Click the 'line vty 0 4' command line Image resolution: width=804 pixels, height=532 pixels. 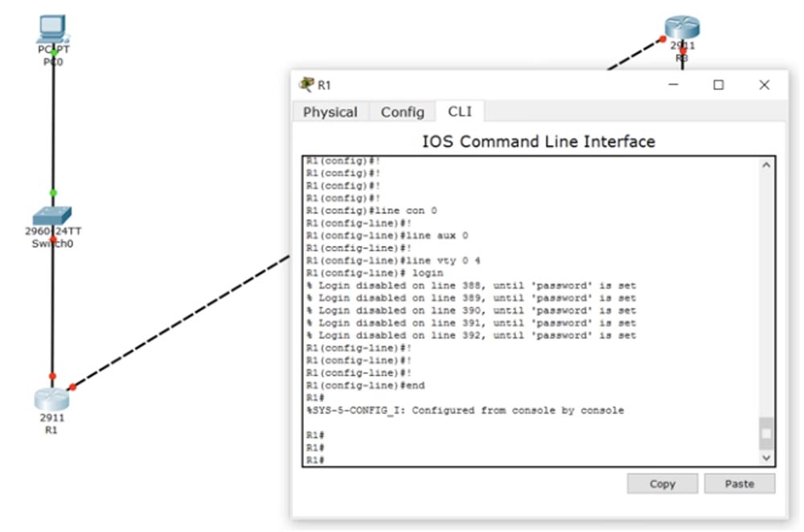tap(393, 260)
